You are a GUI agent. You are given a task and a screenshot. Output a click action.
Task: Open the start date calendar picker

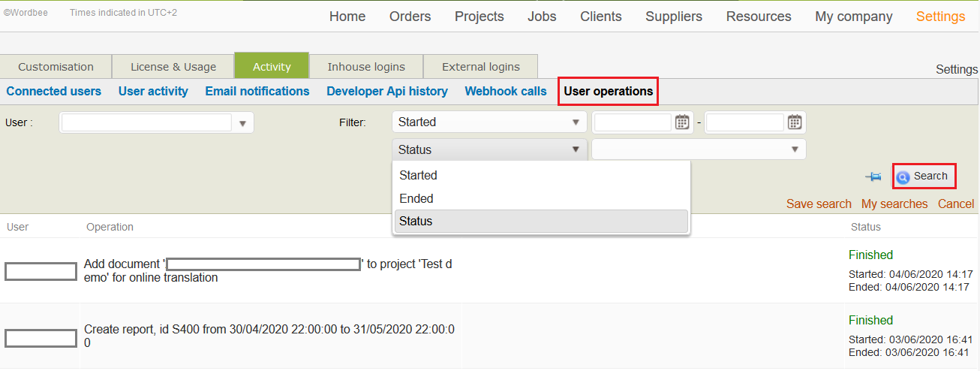(x=681, y=122)
